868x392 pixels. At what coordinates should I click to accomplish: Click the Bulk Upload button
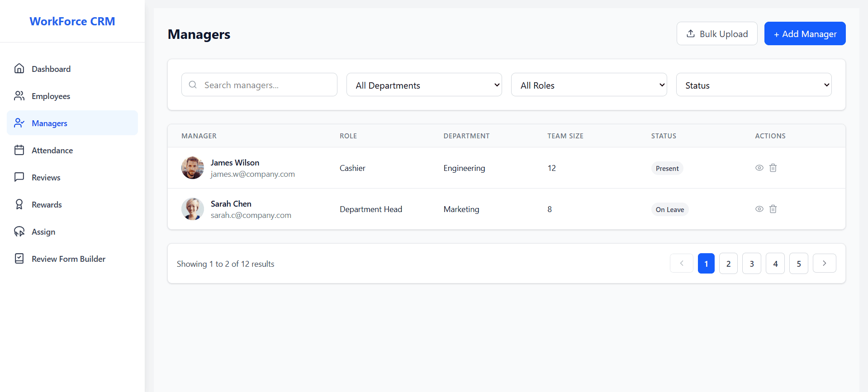click(x=716, y=34)
